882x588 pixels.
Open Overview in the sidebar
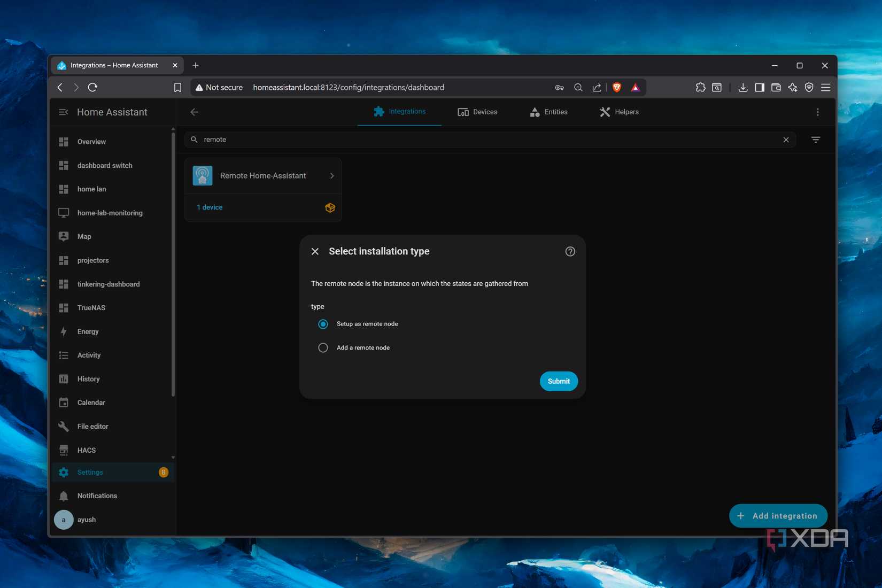(x=113, y=142)
